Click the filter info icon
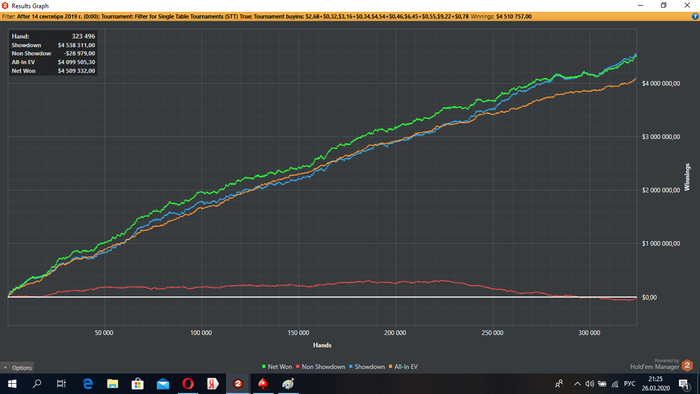The width and height of the screenshot is (700, 394). pyautogui.click(x=695, y=17)
